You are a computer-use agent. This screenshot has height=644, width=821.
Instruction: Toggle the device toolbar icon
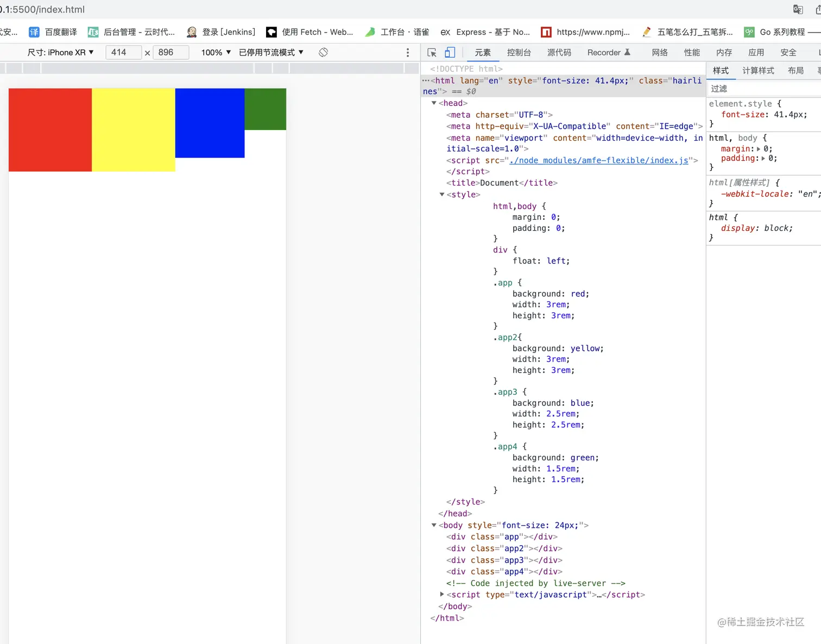pos(450,53)
